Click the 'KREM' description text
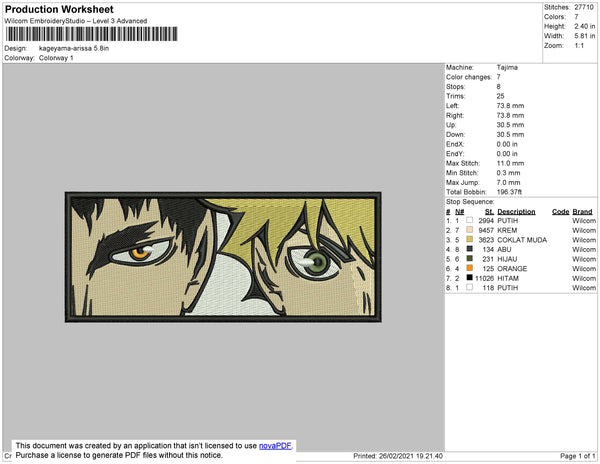This screenshot has height=464, width=600. (x=507, y=230)
